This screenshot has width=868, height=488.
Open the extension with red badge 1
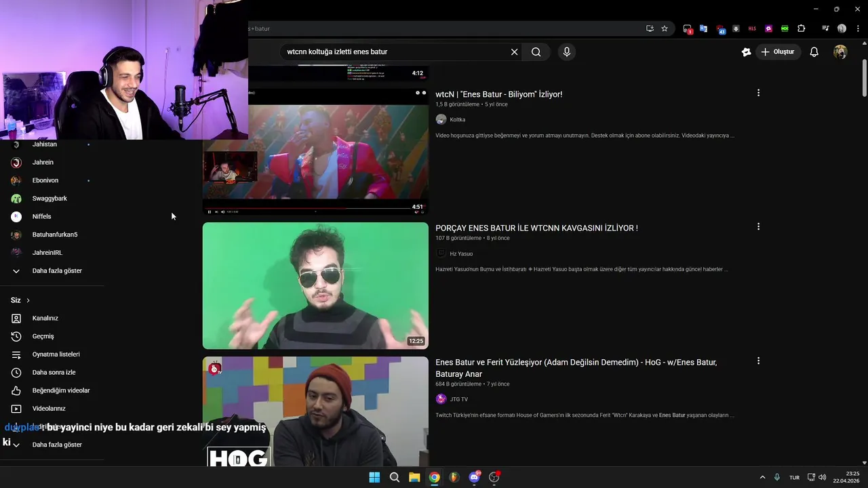point(687,28)
